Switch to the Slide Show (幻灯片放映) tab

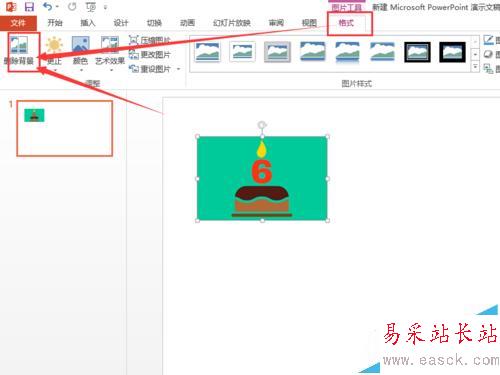[232, 23]
